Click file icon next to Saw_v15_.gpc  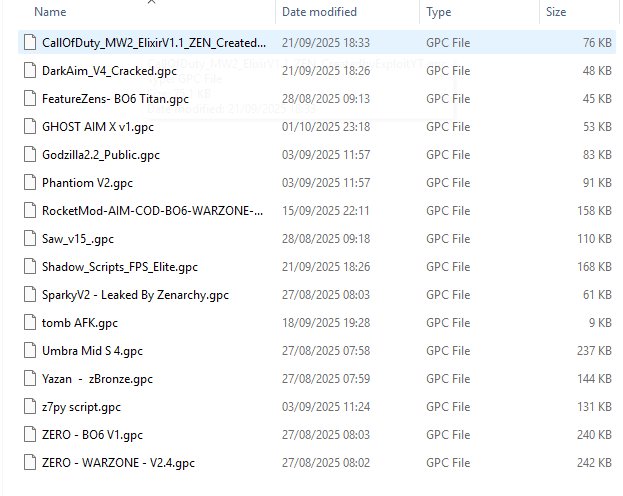30,238
